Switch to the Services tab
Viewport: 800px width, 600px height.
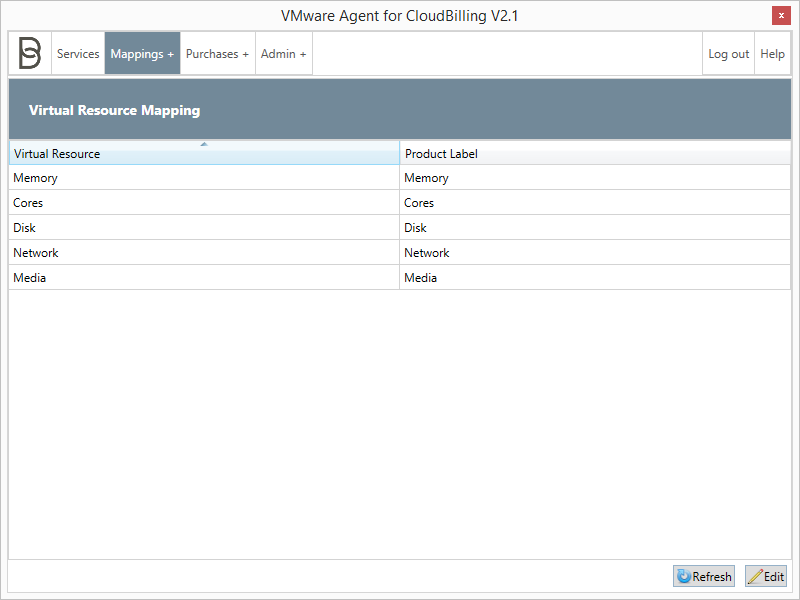point(78,53)
